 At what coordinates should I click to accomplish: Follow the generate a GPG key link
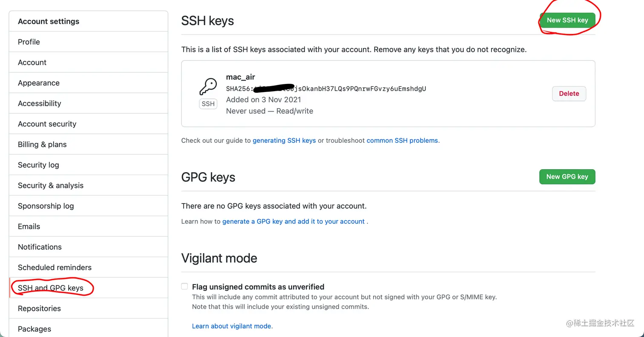293,221
